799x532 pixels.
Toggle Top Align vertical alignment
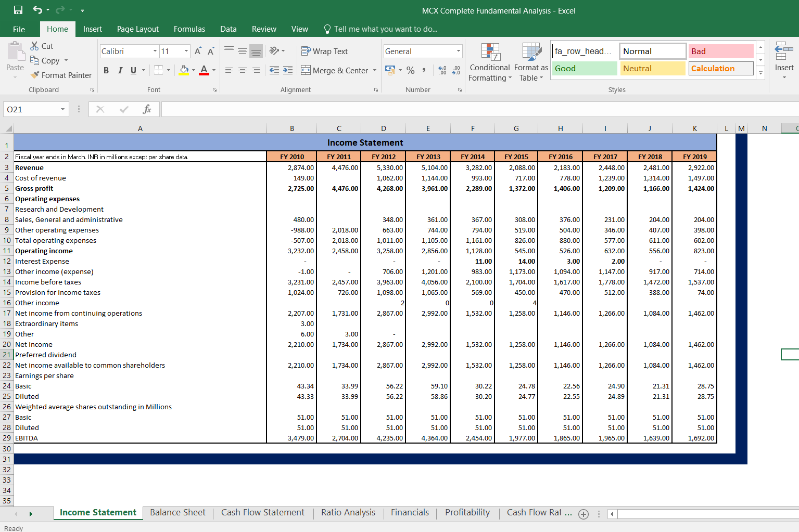tap(229, 51)
